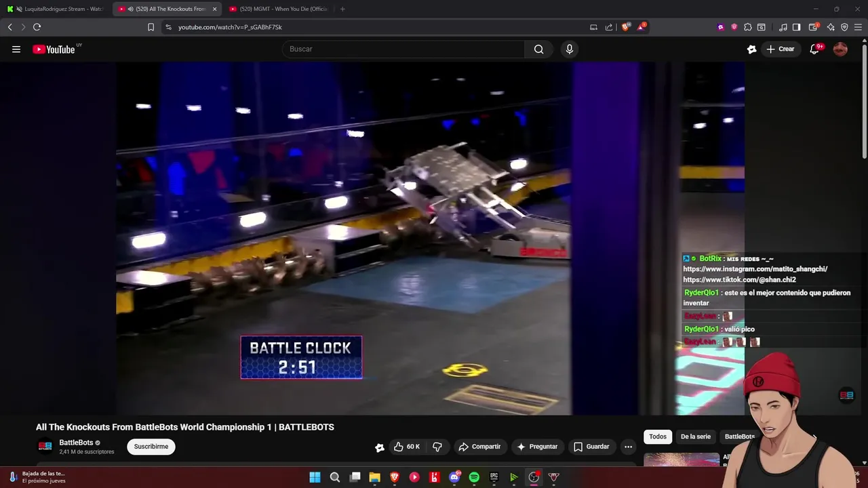Toggle the browser sidebar panel
The height and width of the screenshot is (488, 868).
797,27
